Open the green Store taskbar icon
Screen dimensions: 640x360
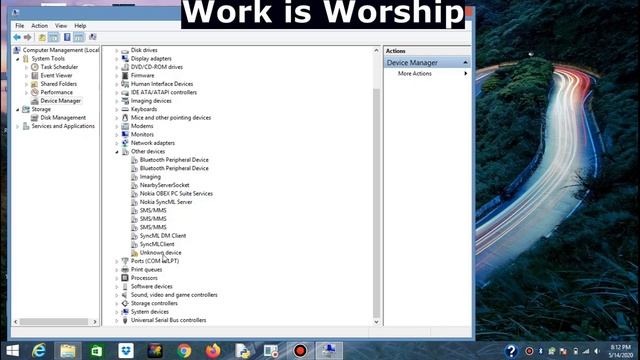tap(97, 351)
